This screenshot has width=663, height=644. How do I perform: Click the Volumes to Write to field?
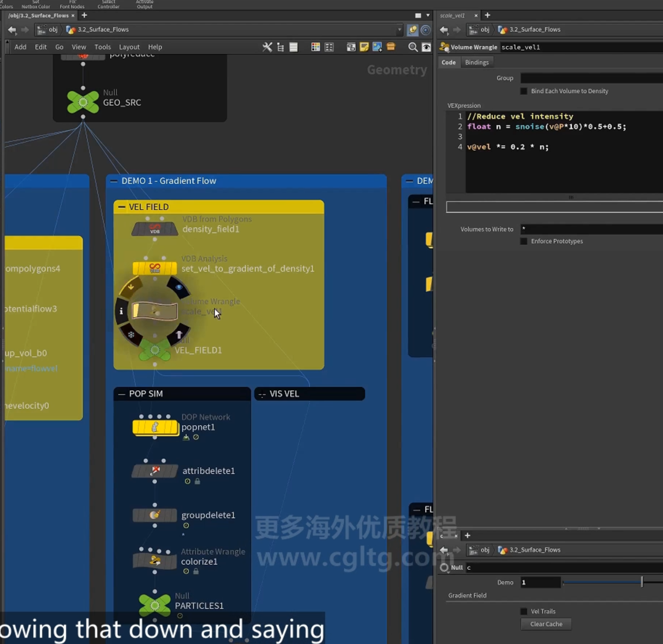tap(592, 229)
